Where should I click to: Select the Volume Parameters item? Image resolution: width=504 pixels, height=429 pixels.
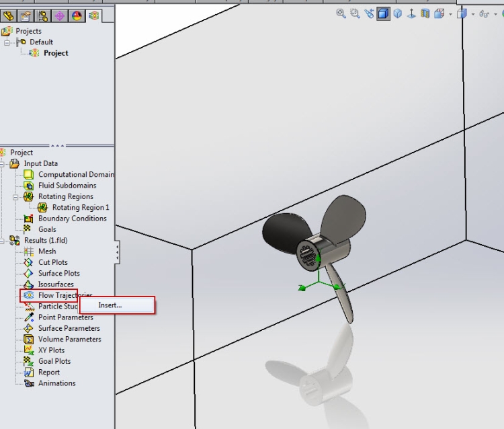69,339
